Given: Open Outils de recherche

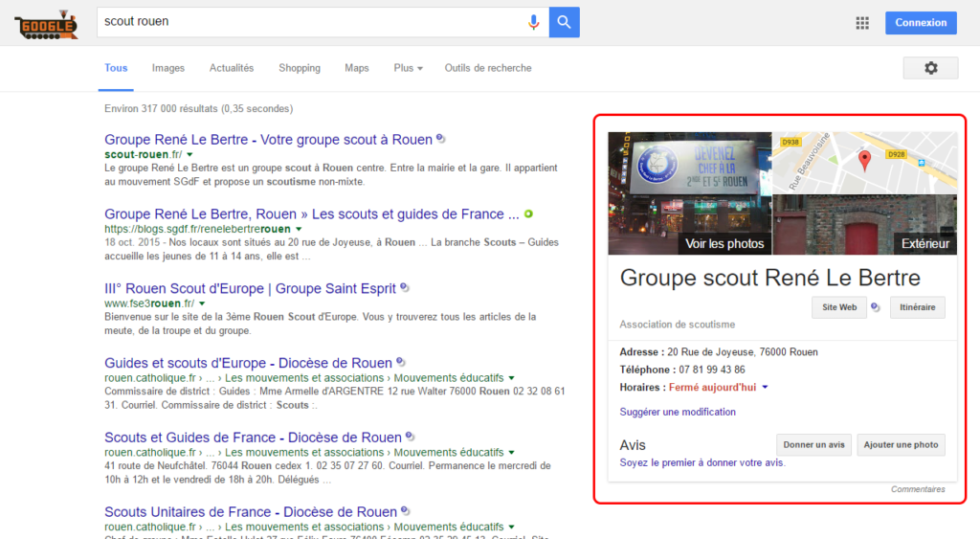Looking at the screenshot, I should (x=488, y=68).
